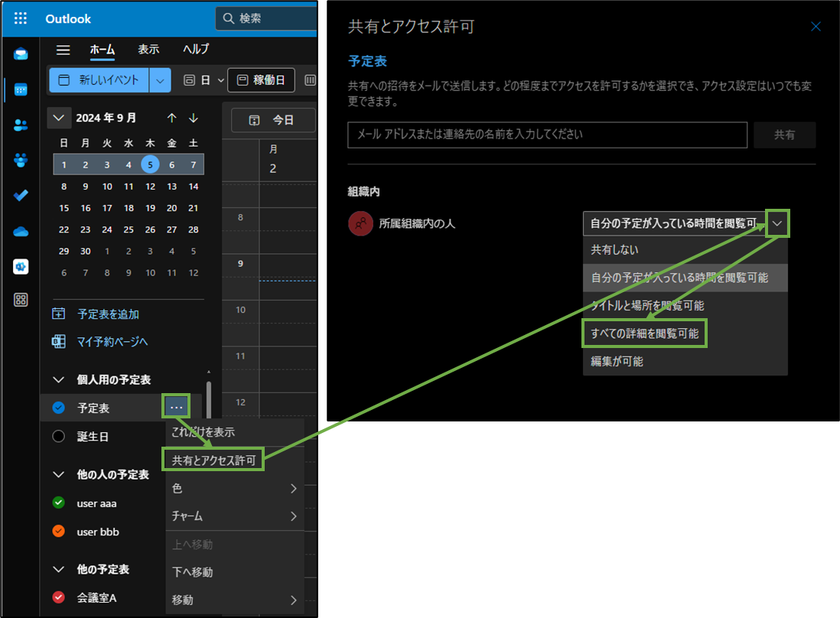Click the email address input field
The height and width of the screenshot is (618, 840).
point(548,135)
